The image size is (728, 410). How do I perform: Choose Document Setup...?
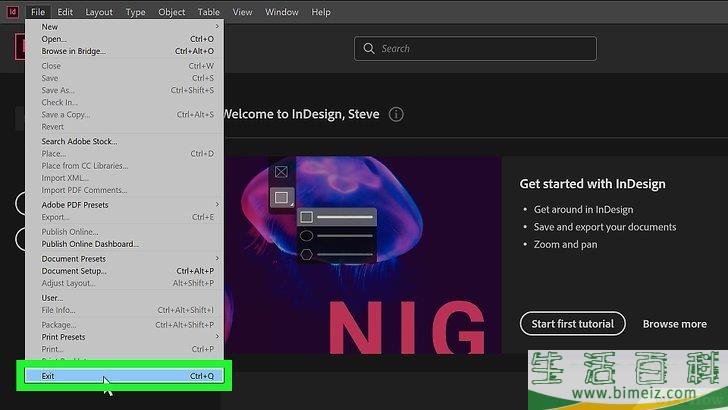pos(124,271)
